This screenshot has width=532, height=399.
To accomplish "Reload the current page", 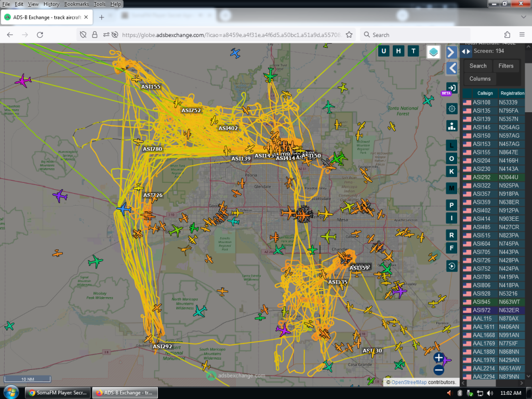I will pos(39,35).
